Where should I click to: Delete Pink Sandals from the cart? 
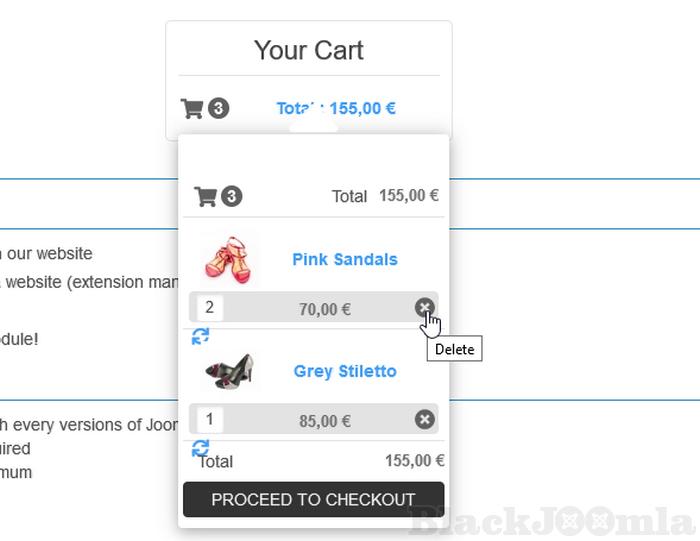(x=424, y=308)
